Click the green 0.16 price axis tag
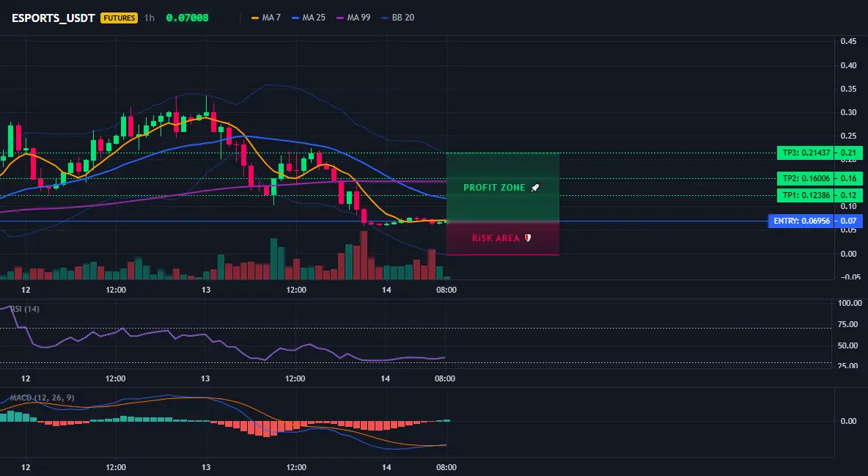 (x=849, y=178)
